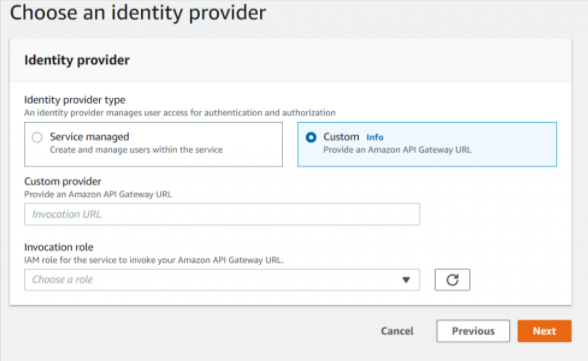Open the Info link next to Custom
Screen dimensions: 588x361
pyautogui.click(x=375, y=137)
